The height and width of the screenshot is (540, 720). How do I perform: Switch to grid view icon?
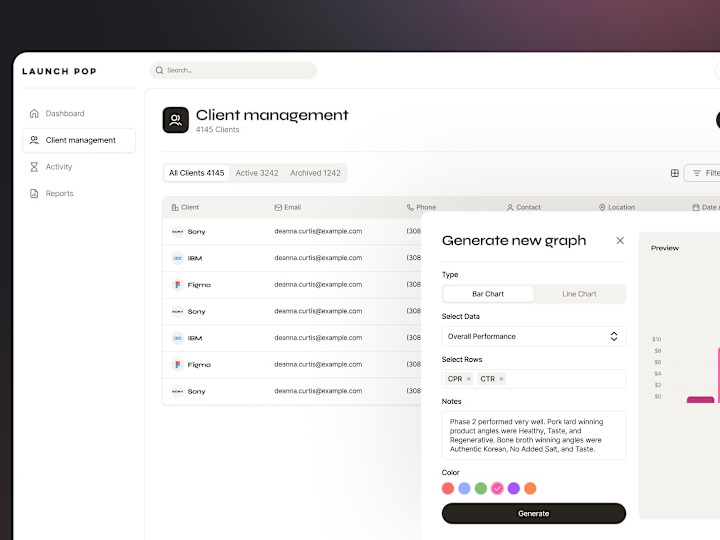coord(675,173)
